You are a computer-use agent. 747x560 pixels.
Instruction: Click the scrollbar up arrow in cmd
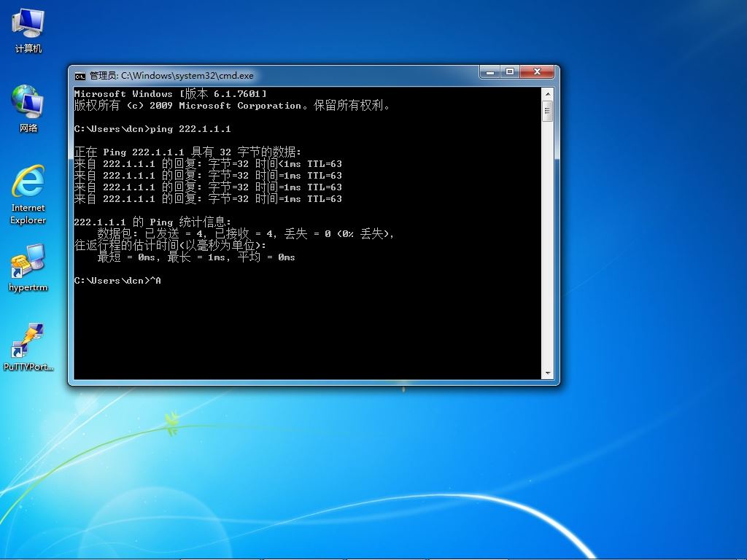pyautogui.click(x=547, y=94)
